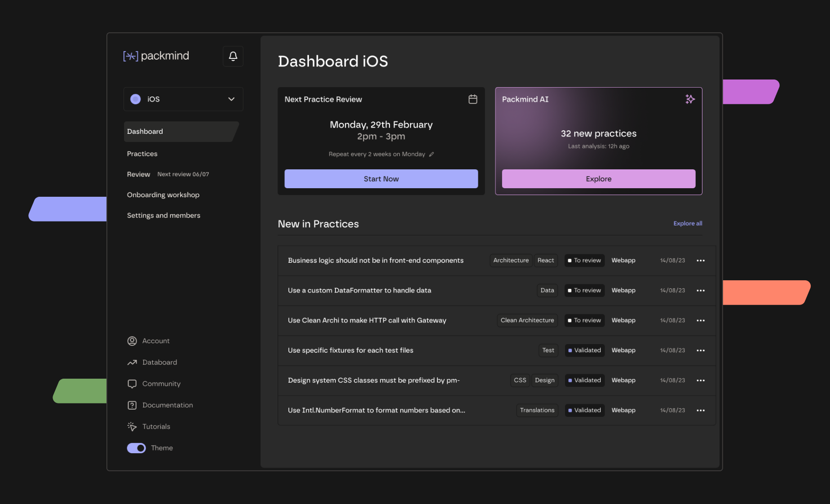The width and height of the screenshot is (830, 504).
Task: Click the Community chat icon
Action: coord(132,384)
